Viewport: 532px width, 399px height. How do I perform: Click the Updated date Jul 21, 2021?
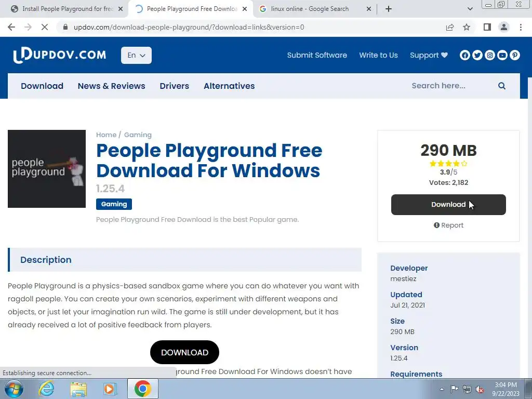407,305
